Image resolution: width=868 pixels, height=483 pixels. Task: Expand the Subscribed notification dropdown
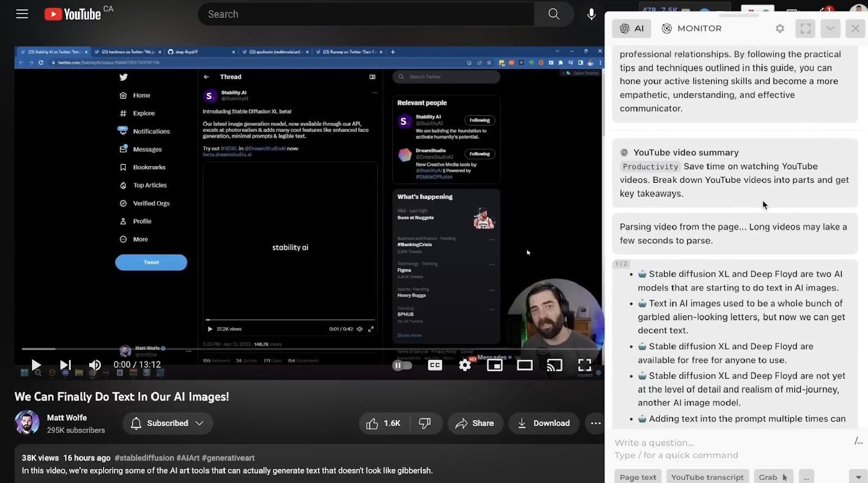(168, 423)
